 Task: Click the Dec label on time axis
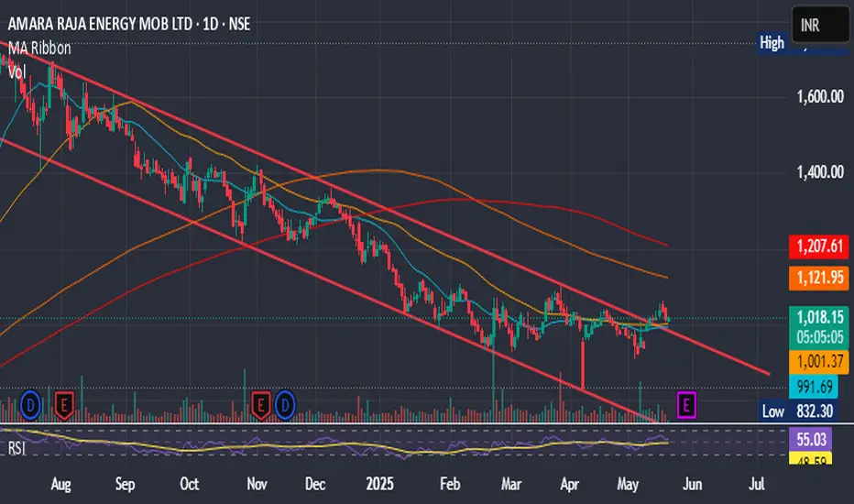coord(315,484)
